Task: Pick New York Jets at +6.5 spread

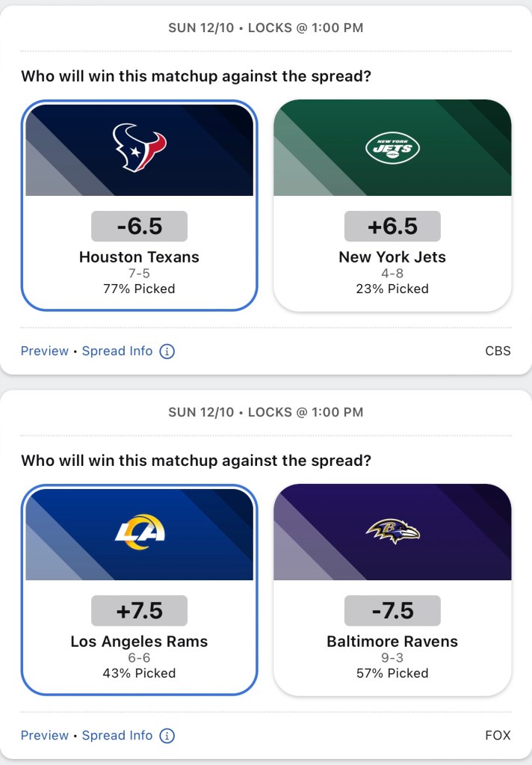Action: (392, 256)
